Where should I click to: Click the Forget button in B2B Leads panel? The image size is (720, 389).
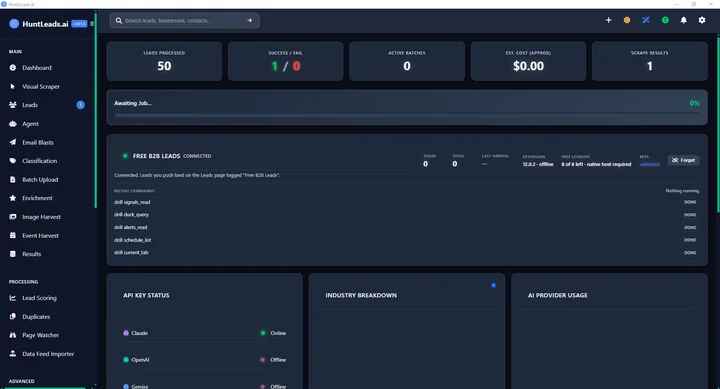coord(683,160)
